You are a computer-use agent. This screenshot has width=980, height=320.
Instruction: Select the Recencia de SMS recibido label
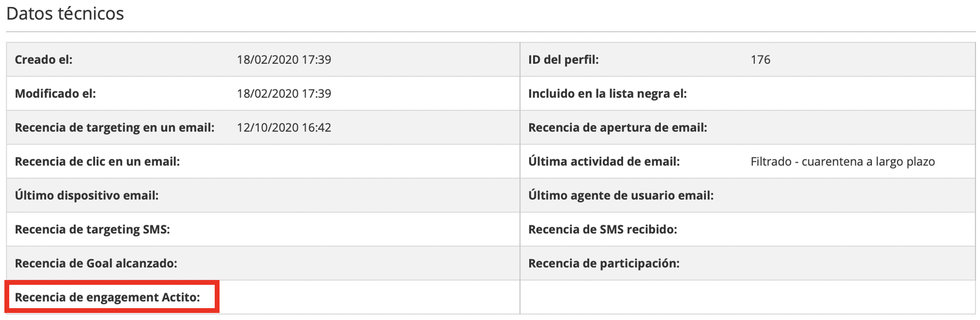pos(602,229)
